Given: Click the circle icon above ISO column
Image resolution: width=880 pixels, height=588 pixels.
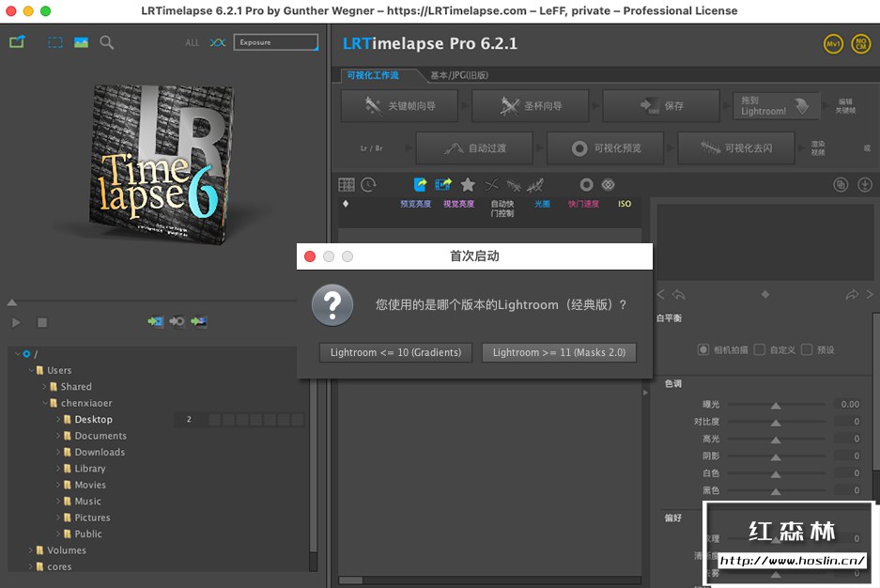Looking at the screenshot, I should tap(586, 185).
